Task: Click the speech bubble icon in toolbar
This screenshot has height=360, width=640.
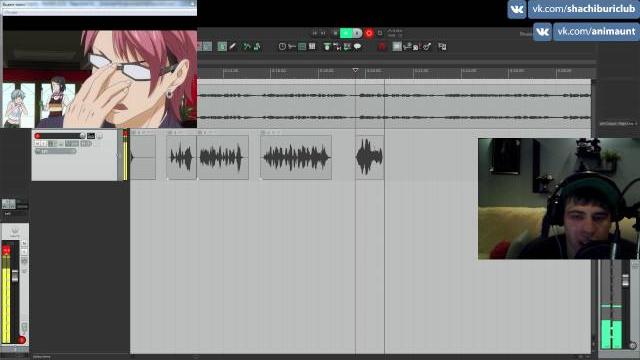Action: [x=358, y=47]
